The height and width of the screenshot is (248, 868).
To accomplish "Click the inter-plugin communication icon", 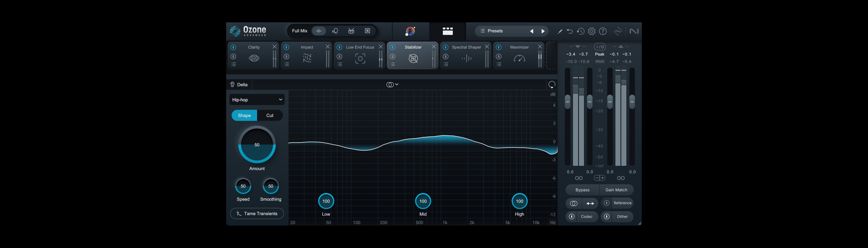I will (x=618, y=31).
